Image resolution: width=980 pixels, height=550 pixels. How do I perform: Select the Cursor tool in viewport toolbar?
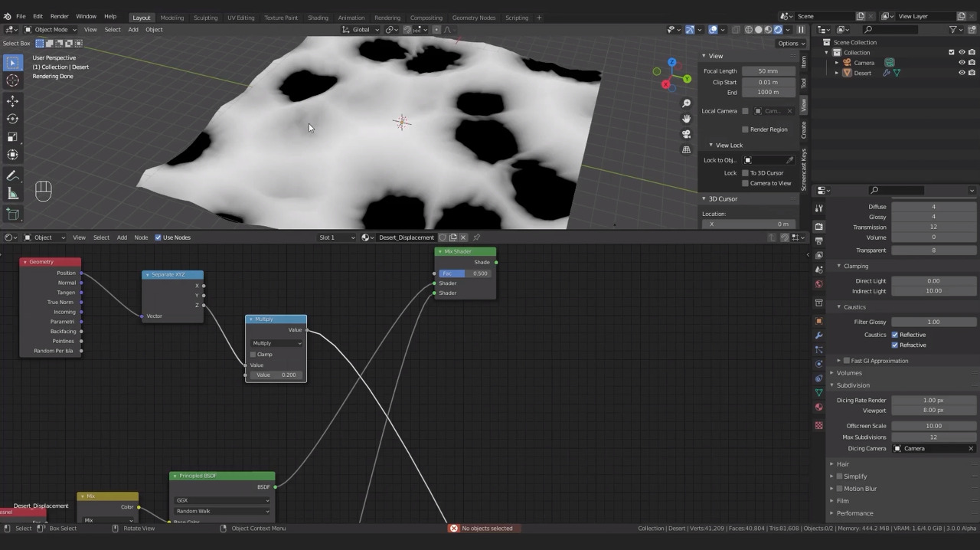tap(12, 80)
